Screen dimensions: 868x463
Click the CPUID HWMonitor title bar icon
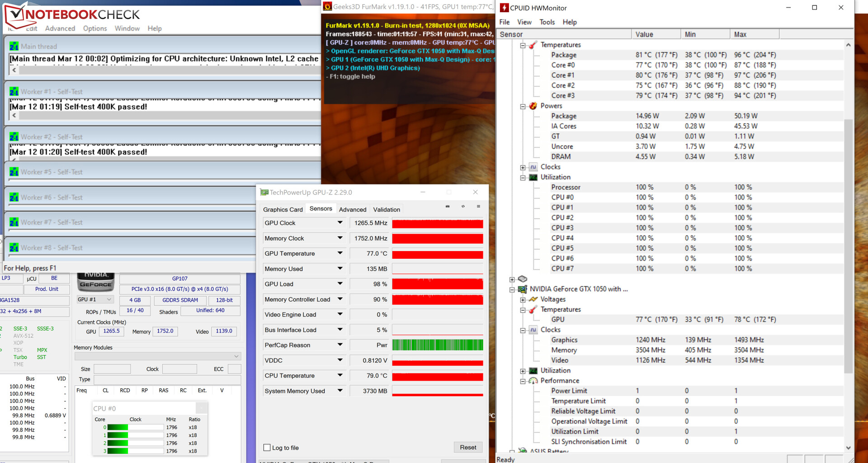click(504, 8)
